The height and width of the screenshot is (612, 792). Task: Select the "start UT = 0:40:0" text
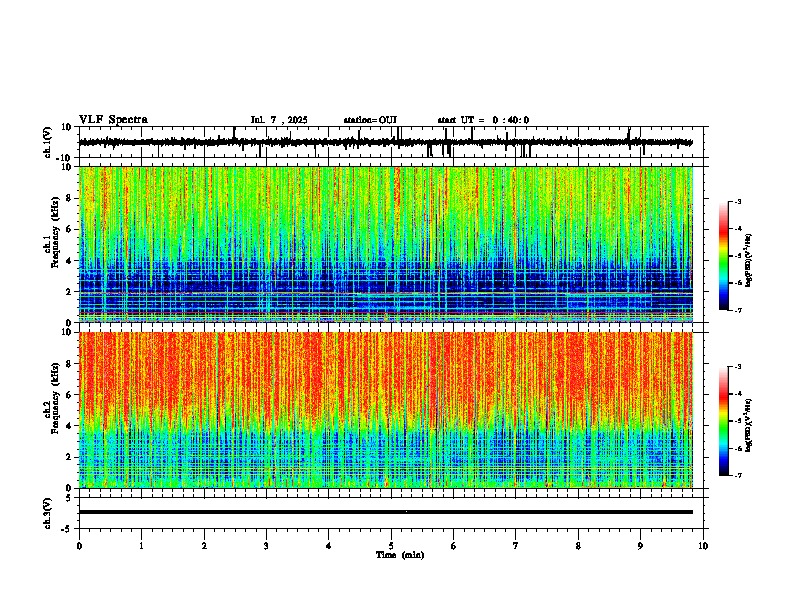coord(483,120)
